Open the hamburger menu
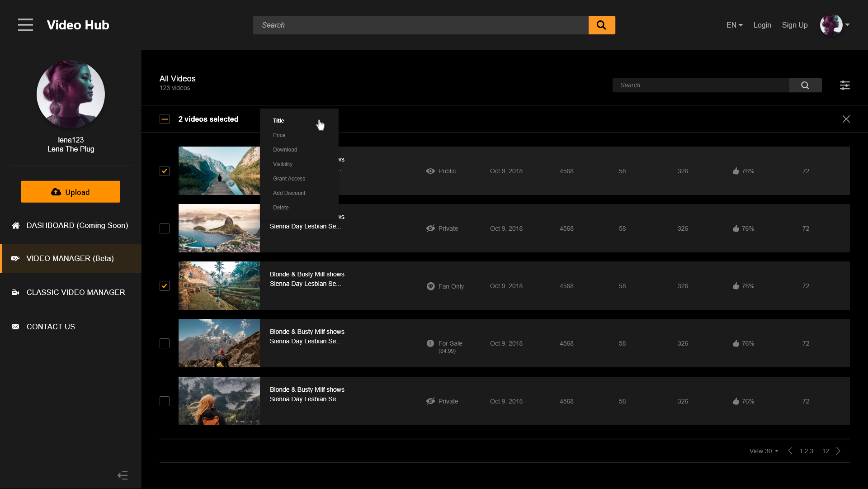The height and width of the screenshot is (489, 868). [x=26, y=25]
